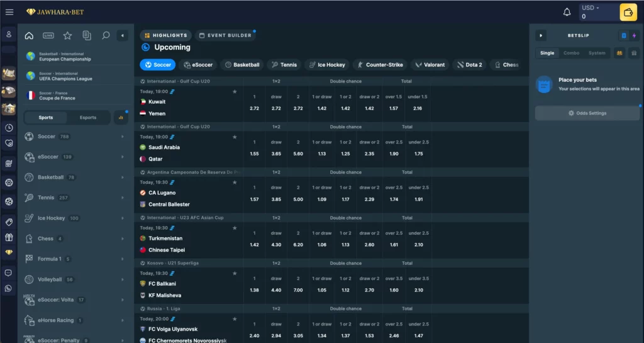Filter upcoming by Counter-Strike
This screenshot has height=343, width=644.
[x=380, y=65]
